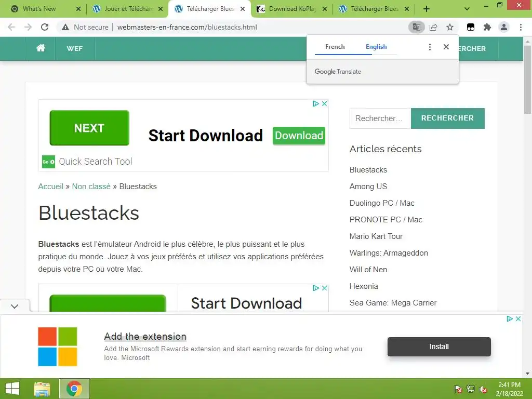Open a new browser tab

point(427,9)
